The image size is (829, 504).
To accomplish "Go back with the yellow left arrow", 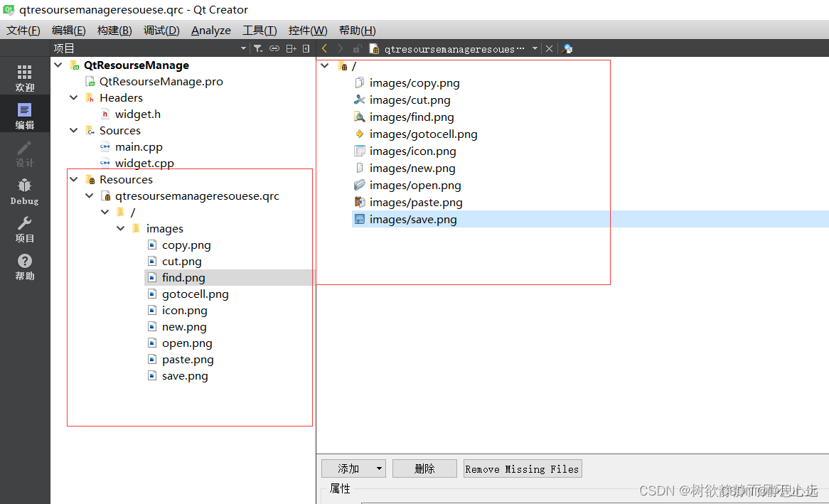I will pyautogui.click(x=325, y=48).
